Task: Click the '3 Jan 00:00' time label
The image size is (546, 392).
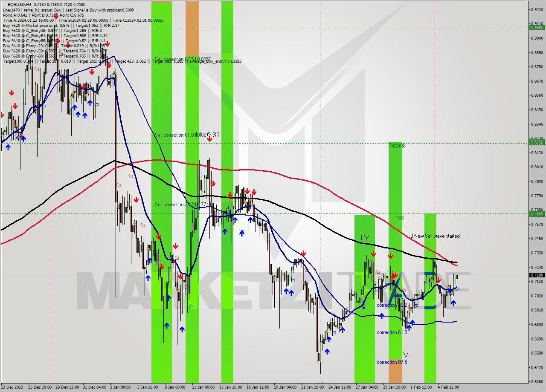Action: [120, 387]
